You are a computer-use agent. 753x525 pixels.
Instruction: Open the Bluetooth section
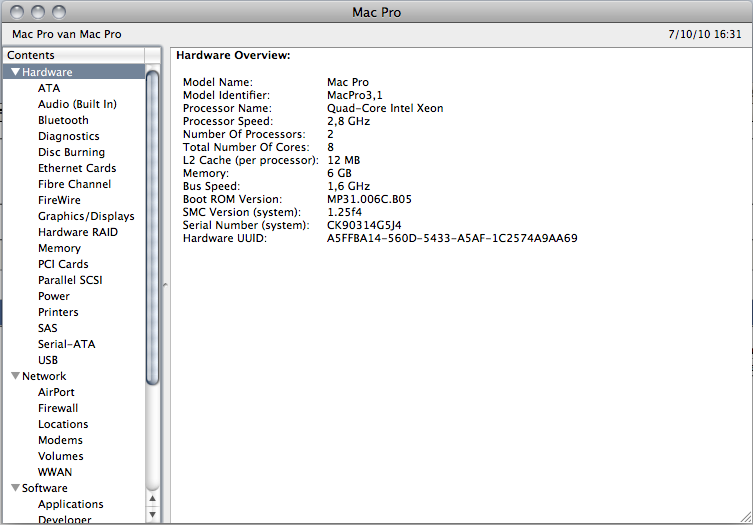[x=63, y=120]
